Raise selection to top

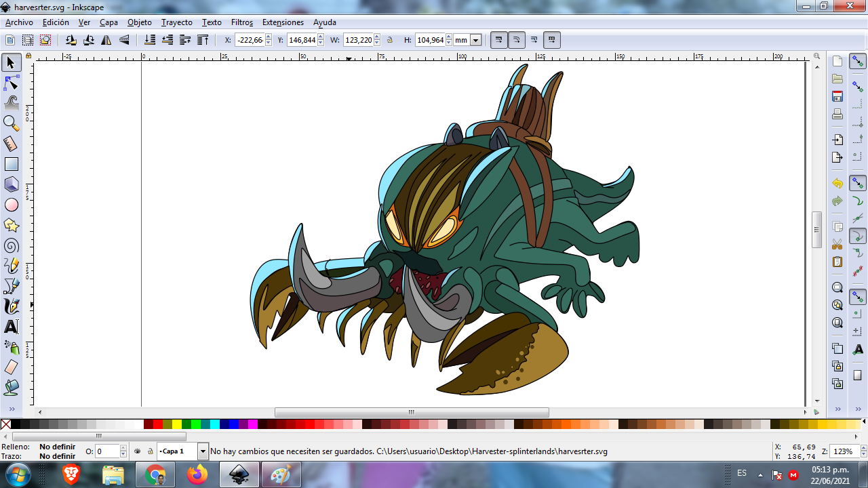click(x=203, y=40)
